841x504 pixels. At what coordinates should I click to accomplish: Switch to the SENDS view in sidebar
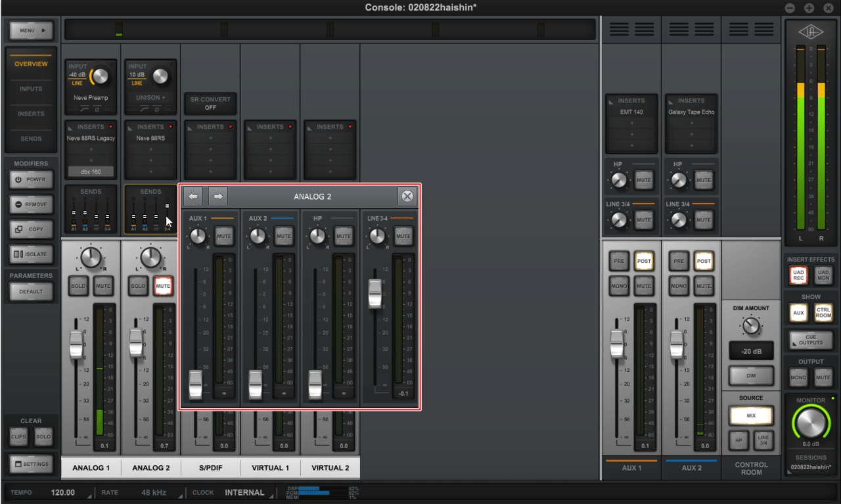[32, 139]
